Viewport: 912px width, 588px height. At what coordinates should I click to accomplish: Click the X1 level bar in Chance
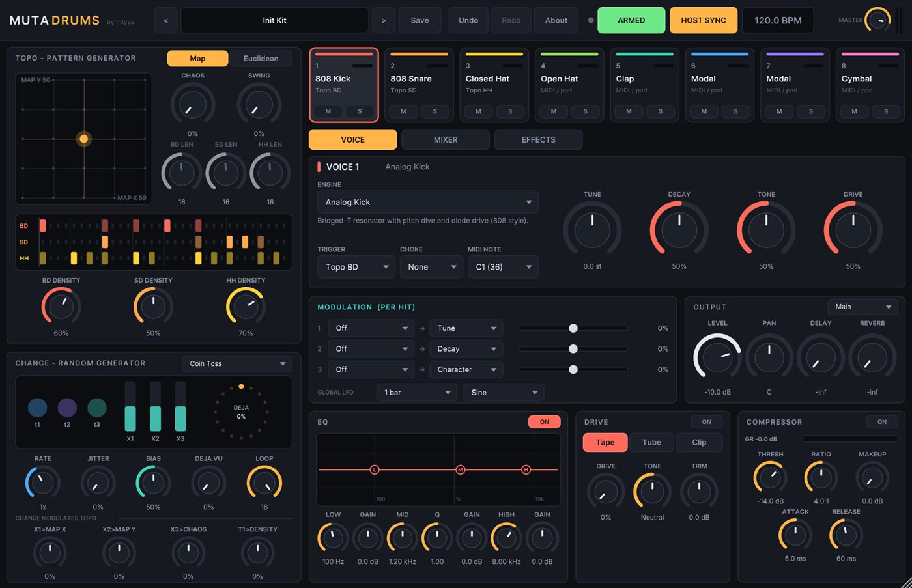130,407
